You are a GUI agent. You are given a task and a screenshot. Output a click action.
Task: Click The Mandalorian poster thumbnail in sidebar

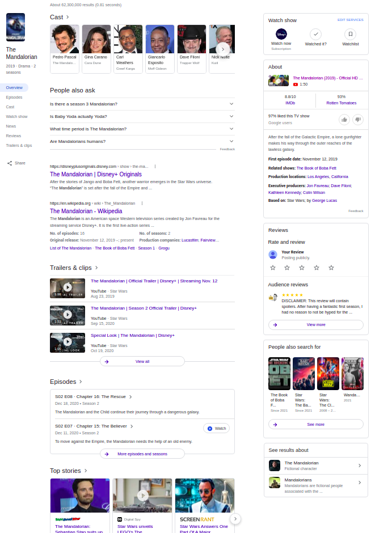(16, 27)
